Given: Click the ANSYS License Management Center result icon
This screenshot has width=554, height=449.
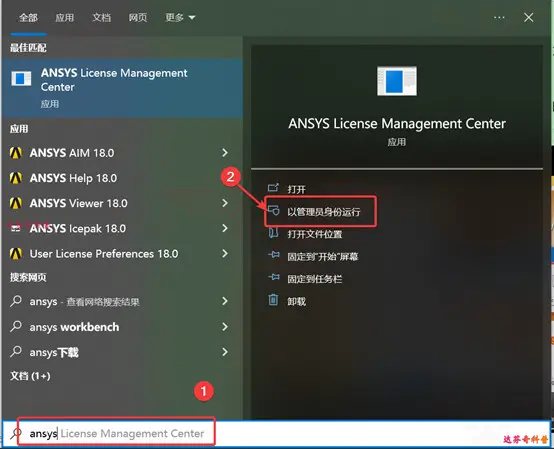Looking at the screenshot, I should (x=21, y=78).
